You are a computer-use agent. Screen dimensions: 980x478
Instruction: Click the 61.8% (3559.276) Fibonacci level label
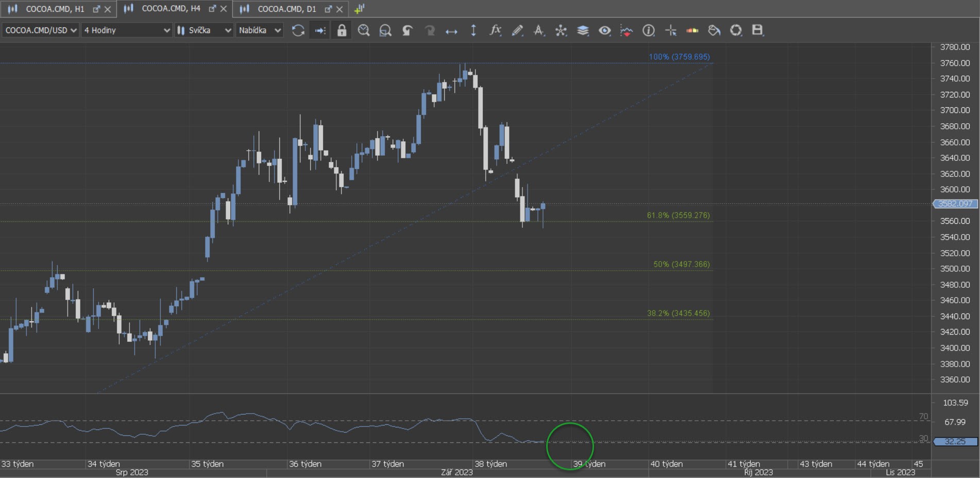coord(678,215)
